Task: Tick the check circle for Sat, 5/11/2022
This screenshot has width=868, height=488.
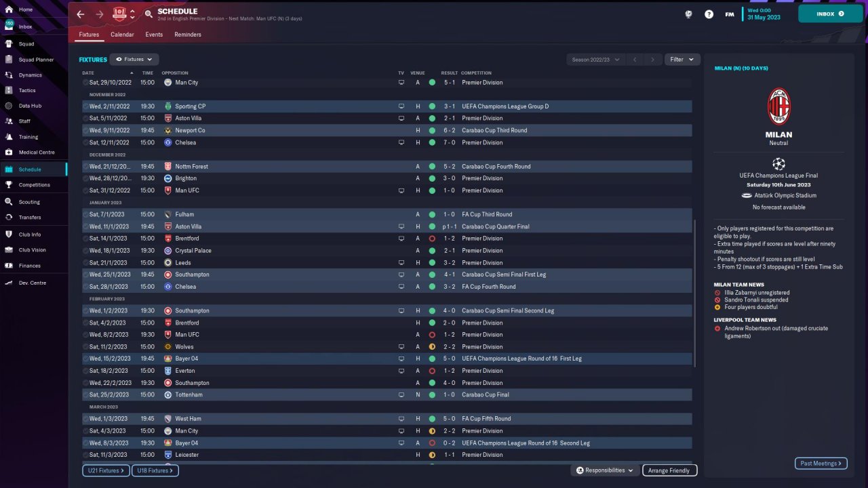Action: point(86,118)
